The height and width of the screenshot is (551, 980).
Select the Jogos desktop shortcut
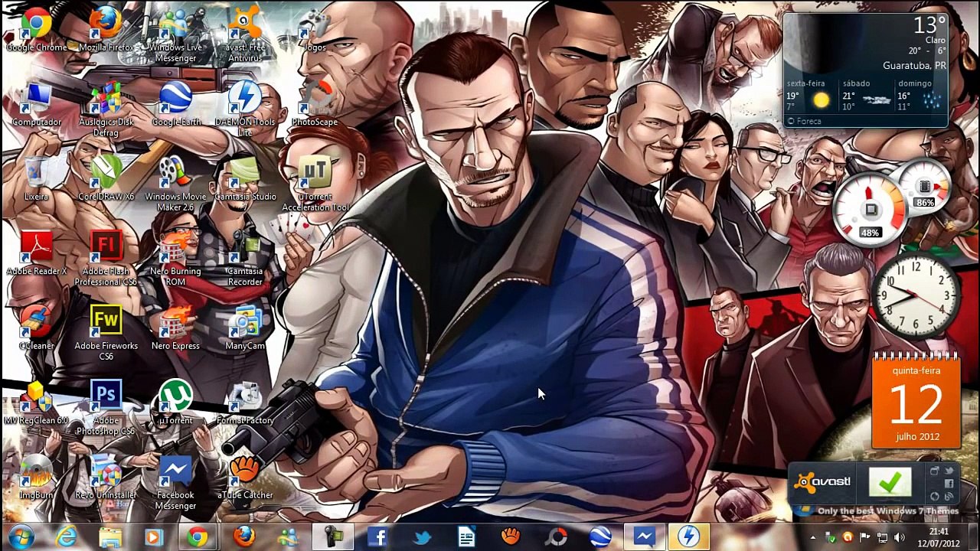click(315, 29)
